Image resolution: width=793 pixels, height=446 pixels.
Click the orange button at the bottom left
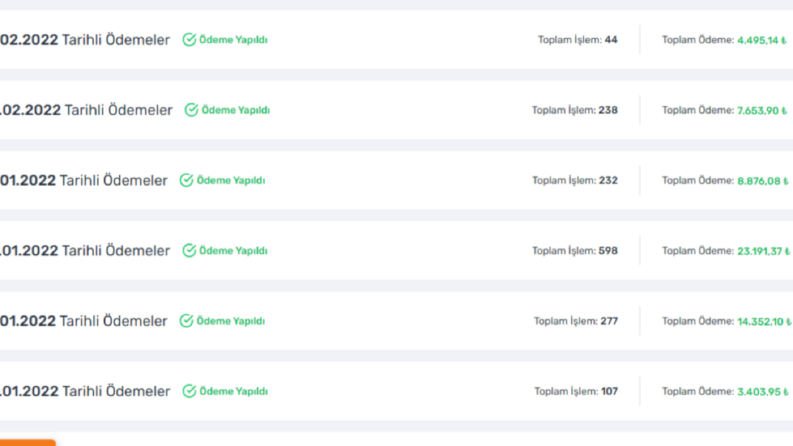click(x=27, y=443)
